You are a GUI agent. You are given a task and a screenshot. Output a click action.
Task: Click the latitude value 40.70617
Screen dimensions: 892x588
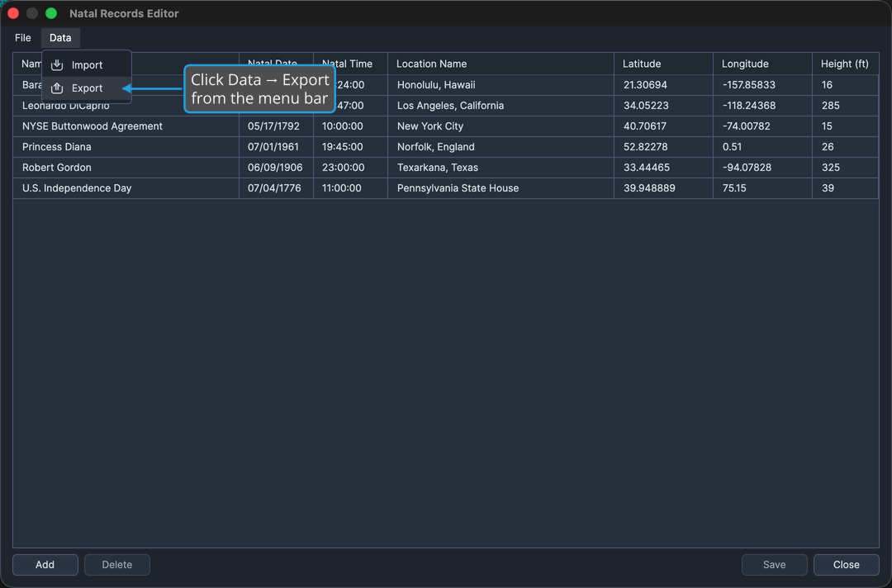coord(645,126)
